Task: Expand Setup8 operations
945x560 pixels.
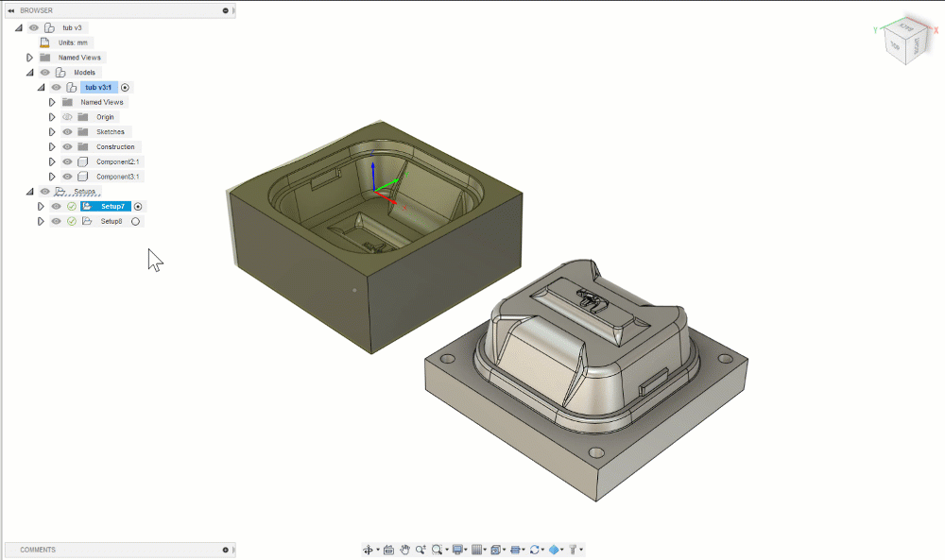Action: point(41,221)
